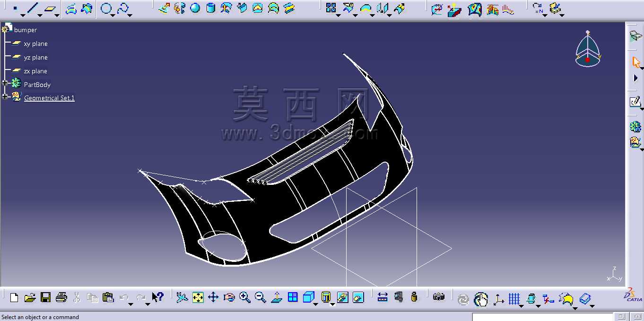Save the document with the floppy icon
Screen dimensions: 644x321
(x=45, y=297)
